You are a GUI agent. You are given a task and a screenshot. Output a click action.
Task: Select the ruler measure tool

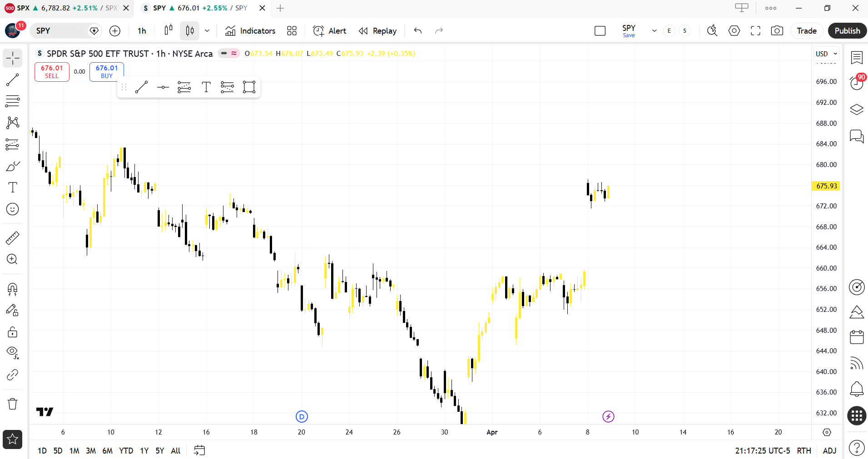coord(13,237)
